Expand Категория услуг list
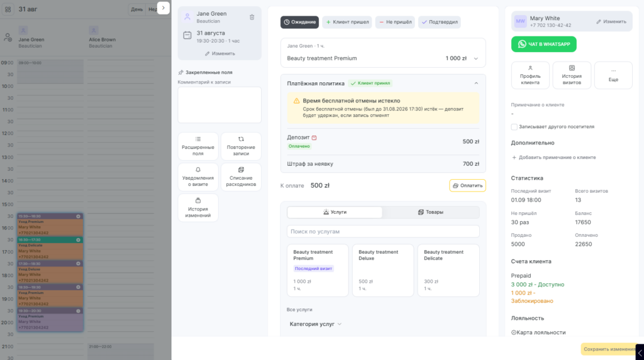 point(316,324)
